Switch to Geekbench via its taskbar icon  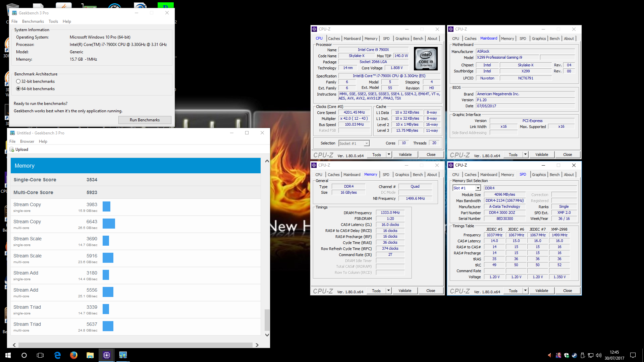tap(123, 355)
